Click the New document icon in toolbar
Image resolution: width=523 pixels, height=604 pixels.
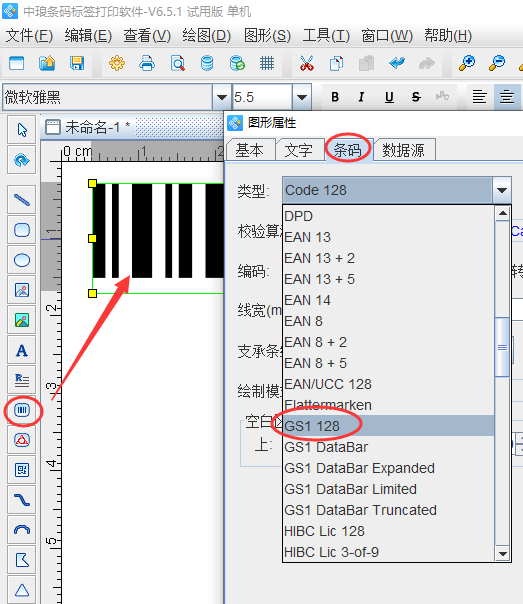(17, 63)
